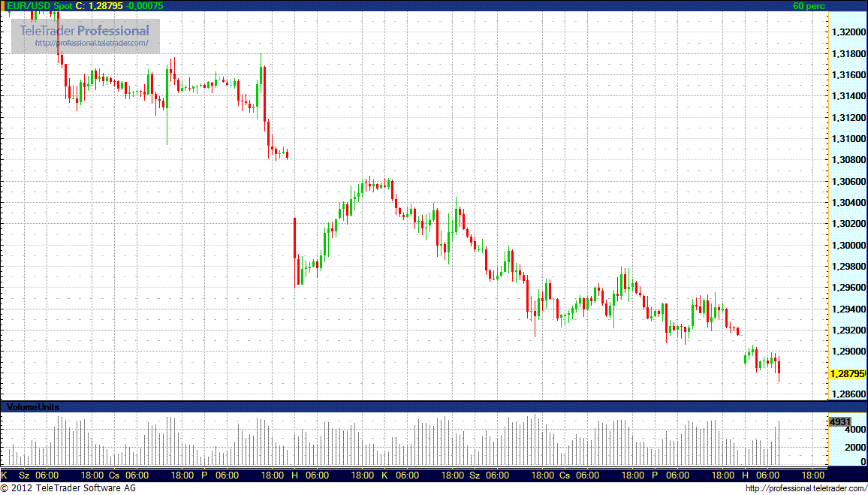868x495 pixels.
Task: Click price level 1,30400 on the axis
Action: tap(848, 204)
